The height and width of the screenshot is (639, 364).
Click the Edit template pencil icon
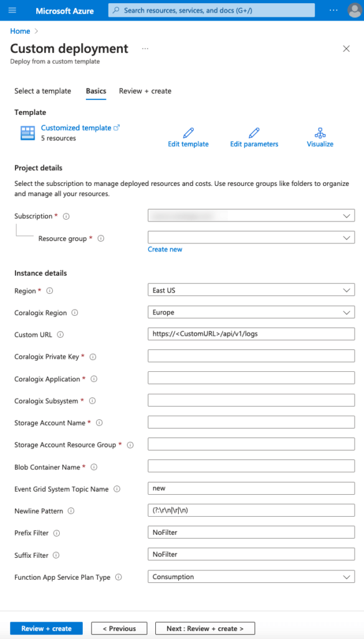pyautogui.click(x=188, y=133)
